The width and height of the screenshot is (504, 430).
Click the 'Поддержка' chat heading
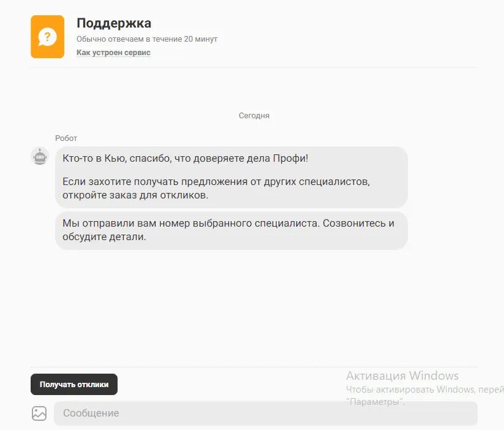coord(114,23)
